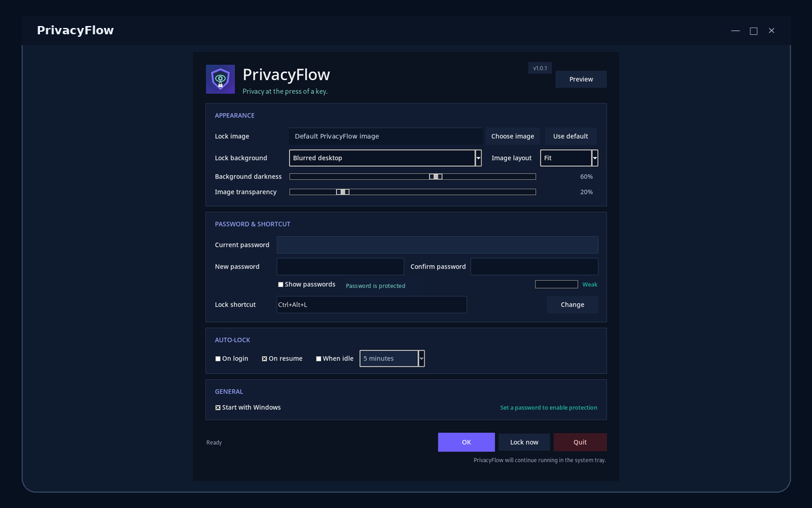Viewport: 812px width, 508px height.
Task: Click Set a password to enable protection
Action: (x=549, y=408)
